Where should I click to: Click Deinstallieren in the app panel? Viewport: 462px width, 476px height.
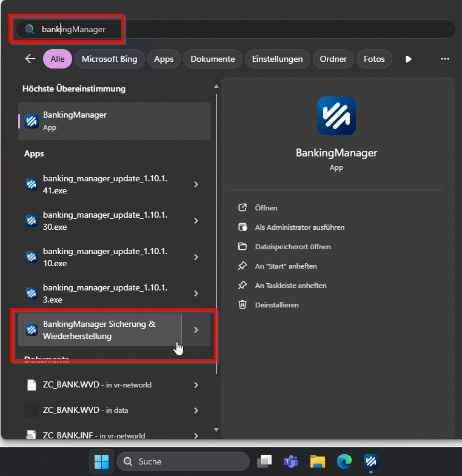[x=276, y=305]
